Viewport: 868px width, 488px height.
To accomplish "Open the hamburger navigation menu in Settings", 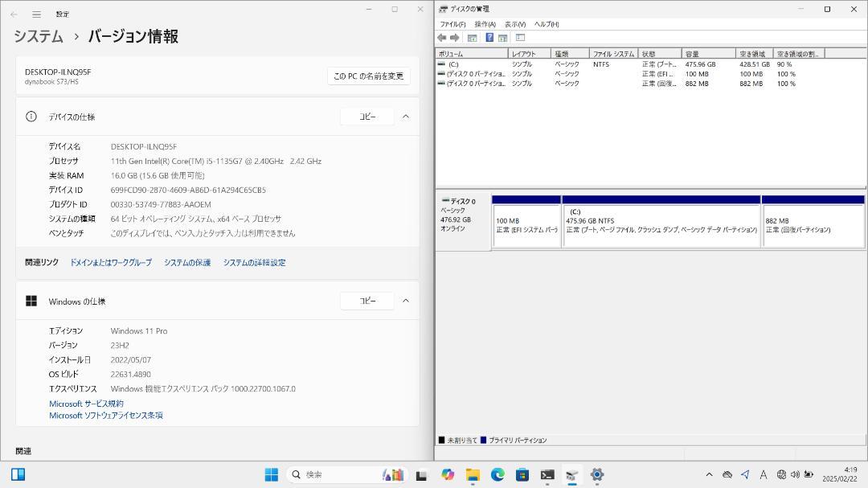I will point(36,14).
